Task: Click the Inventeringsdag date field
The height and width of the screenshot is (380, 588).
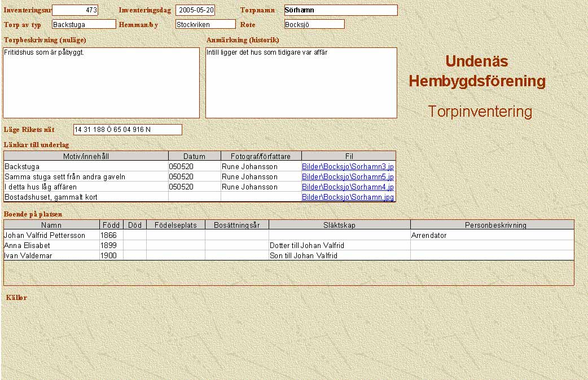Action: pos(195,10)
